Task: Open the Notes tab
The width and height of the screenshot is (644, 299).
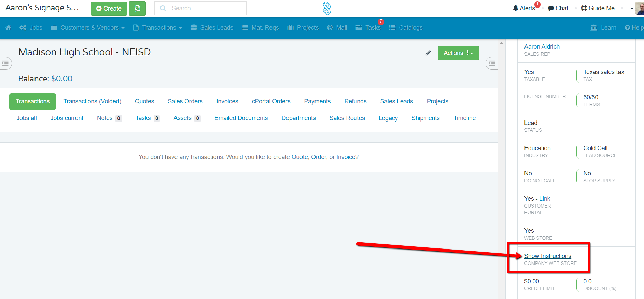Action: click(109, 118)
